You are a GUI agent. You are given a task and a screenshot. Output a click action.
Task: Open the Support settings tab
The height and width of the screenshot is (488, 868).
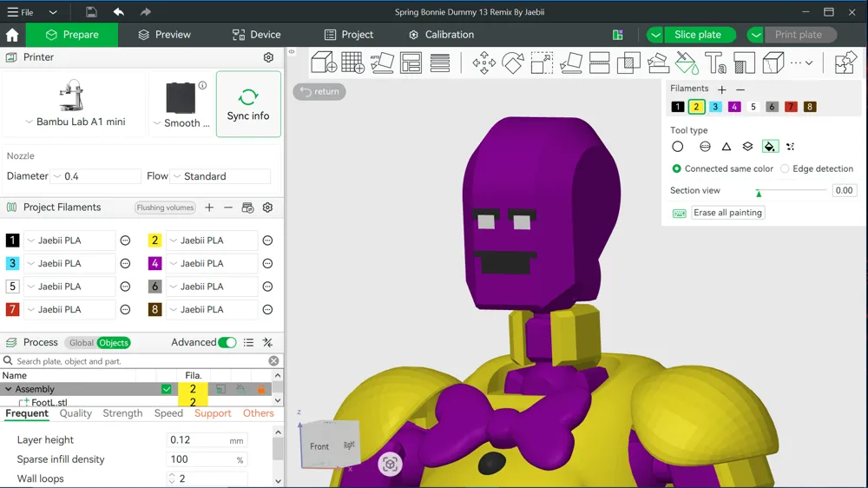(x=213, y=413)
